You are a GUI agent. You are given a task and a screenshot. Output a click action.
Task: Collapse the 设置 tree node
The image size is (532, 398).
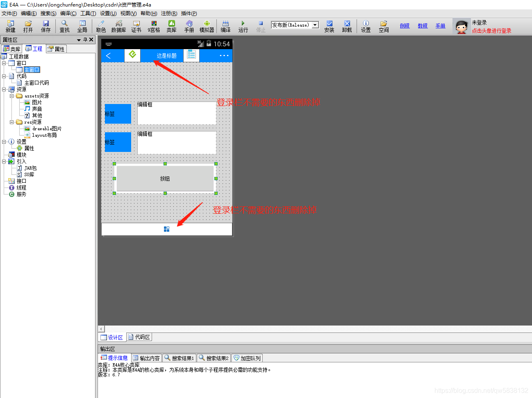(x=4, y=142)
